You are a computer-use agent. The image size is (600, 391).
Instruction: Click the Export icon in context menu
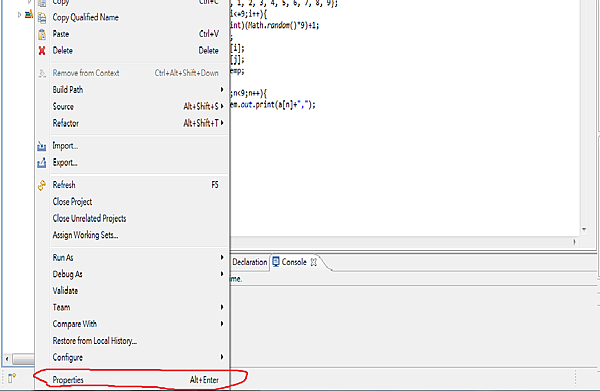coord(42,163)
